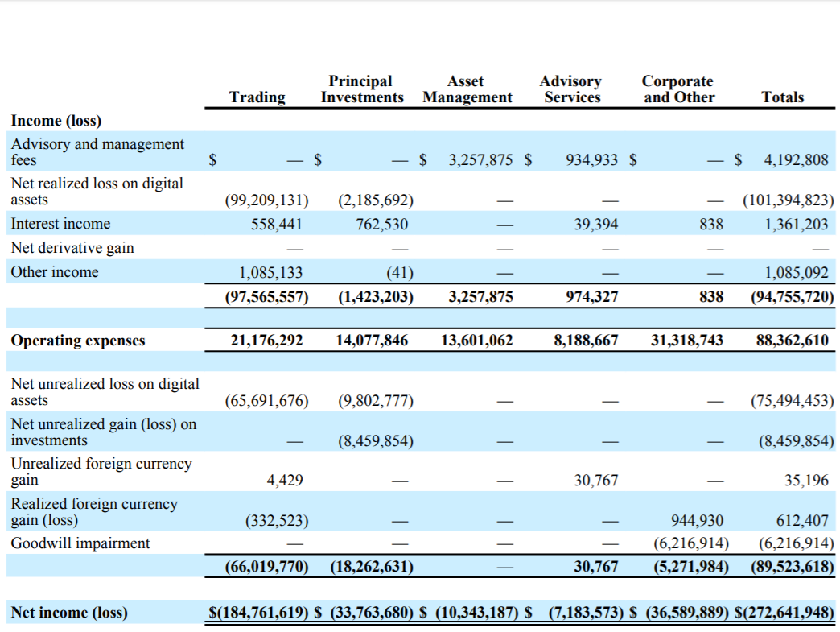Select Net unrealized gain (loss) on investments label
The width and height of the screenshot is (840, 632).
click(x=104, y=432)
